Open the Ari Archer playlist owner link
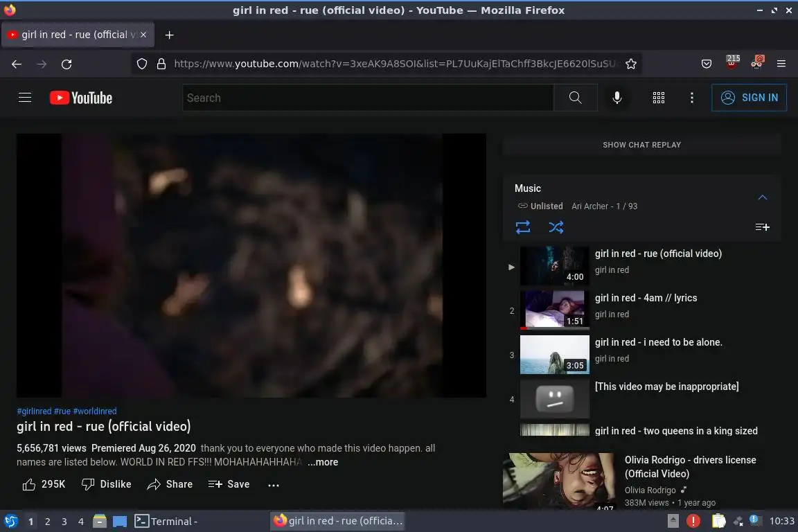 pyautogui.click(x=589, y=206)
